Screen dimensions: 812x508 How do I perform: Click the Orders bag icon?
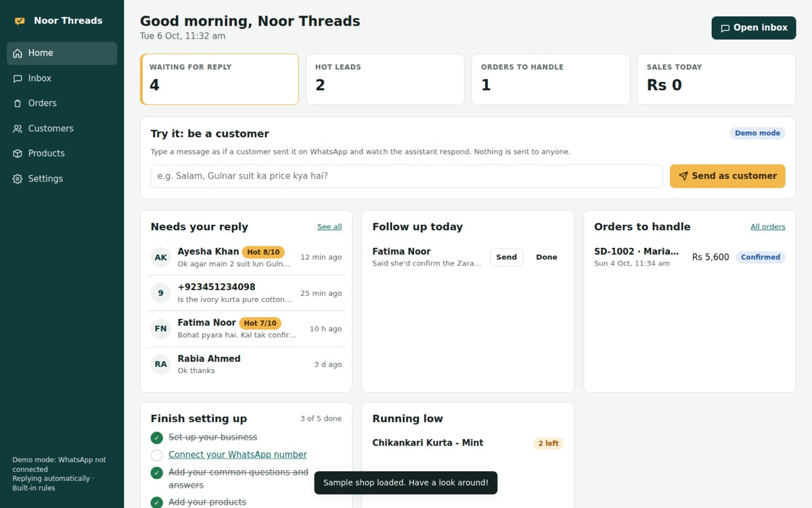pyautogui.click(x=18, y=104)
